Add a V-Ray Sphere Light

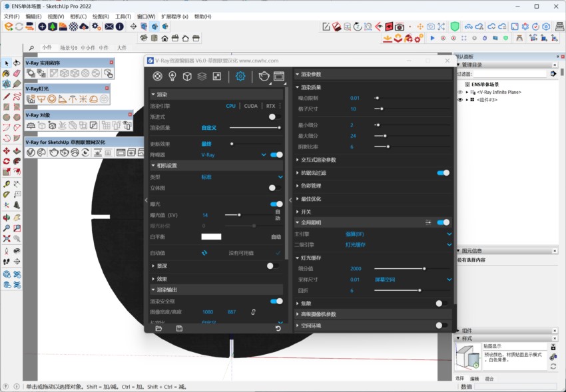point(52,98)
